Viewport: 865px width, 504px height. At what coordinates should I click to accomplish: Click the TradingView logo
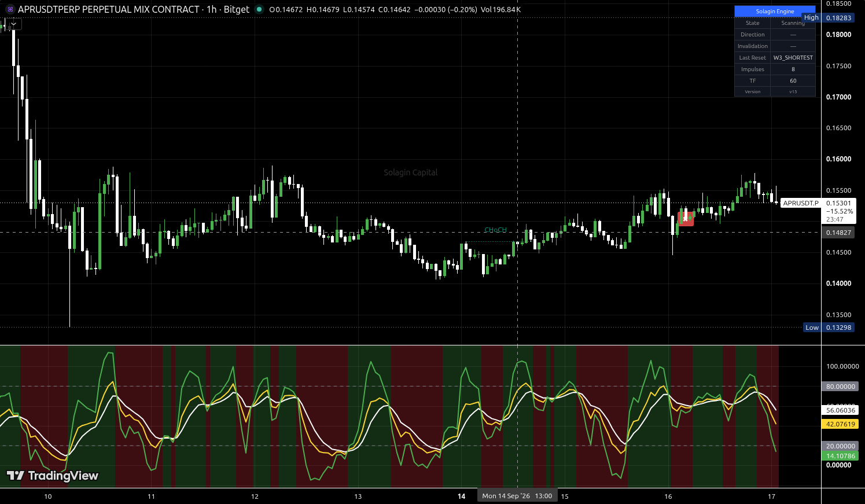point(52,476)
